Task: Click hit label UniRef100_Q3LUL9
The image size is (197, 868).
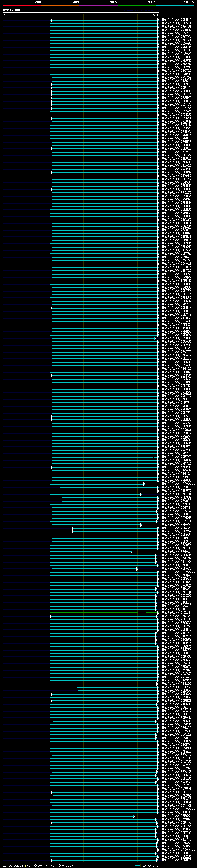Action: [x=177, y=159]
